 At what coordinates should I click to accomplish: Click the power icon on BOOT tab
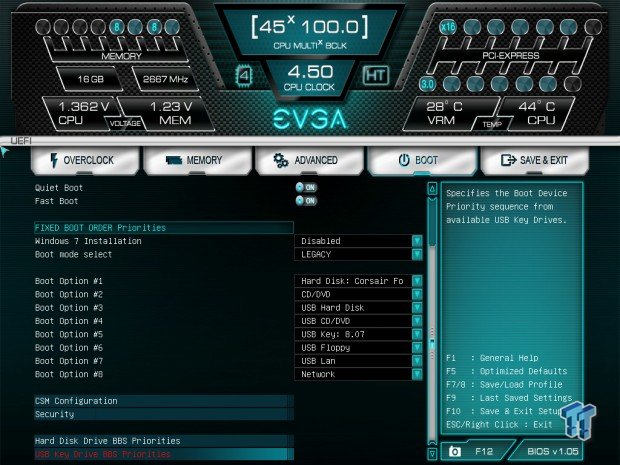click(x=404, y=160)
